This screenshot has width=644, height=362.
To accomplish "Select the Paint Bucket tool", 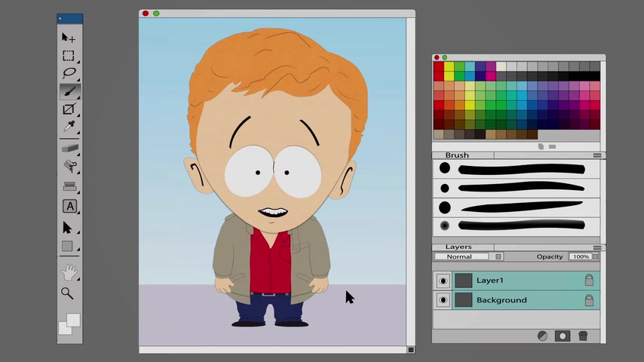I will coord(70,166).
